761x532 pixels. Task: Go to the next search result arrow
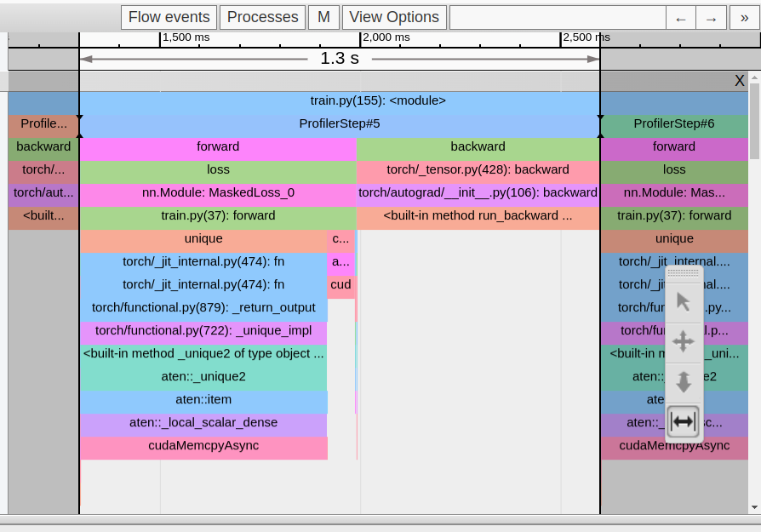click(712, 18)
